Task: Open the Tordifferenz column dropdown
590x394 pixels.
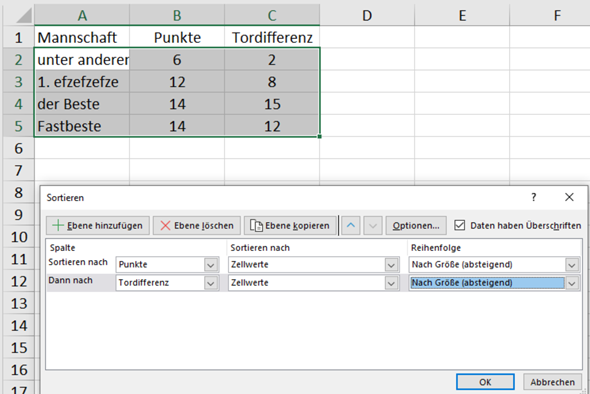Action: tap(211, 283)
